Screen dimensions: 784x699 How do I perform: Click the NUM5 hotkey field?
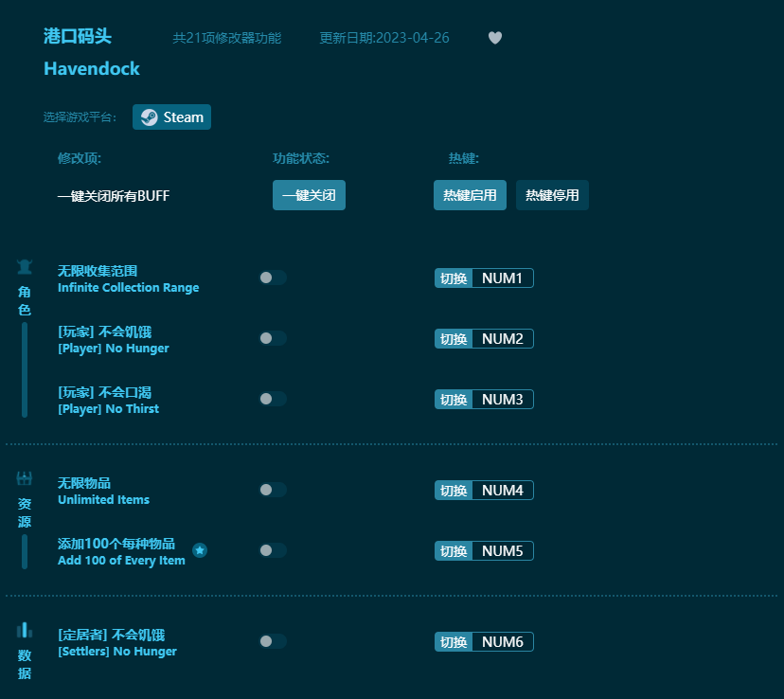503,550
